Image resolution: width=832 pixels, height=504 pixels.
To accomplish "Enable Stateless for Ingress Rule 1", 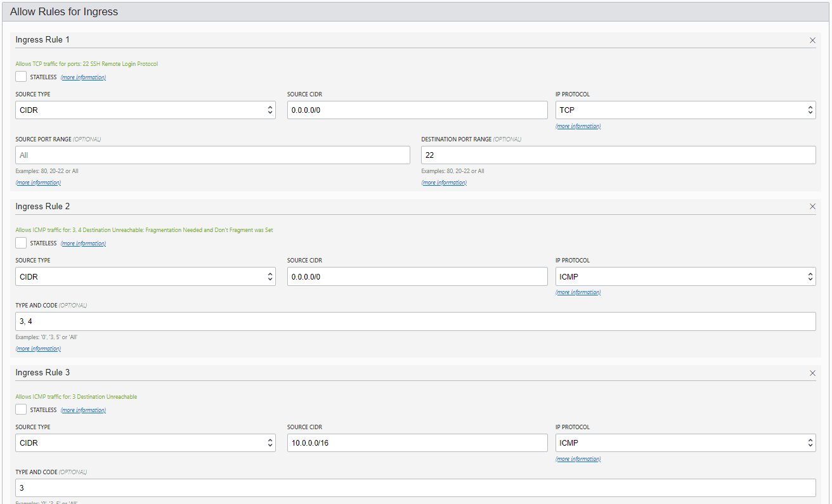I will [21, 76].
